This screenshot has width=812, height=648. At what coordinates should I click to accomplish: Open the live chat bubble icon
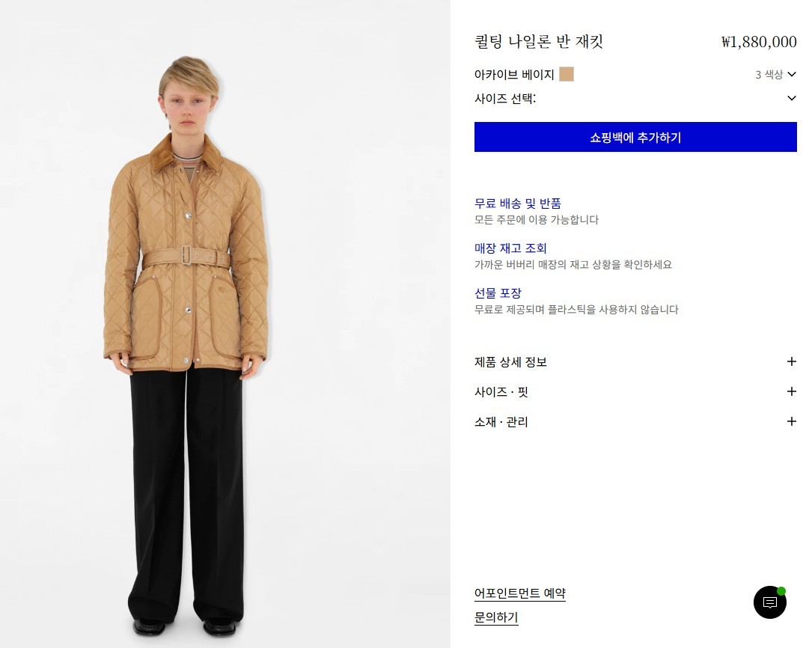click(x=769, y=602)
